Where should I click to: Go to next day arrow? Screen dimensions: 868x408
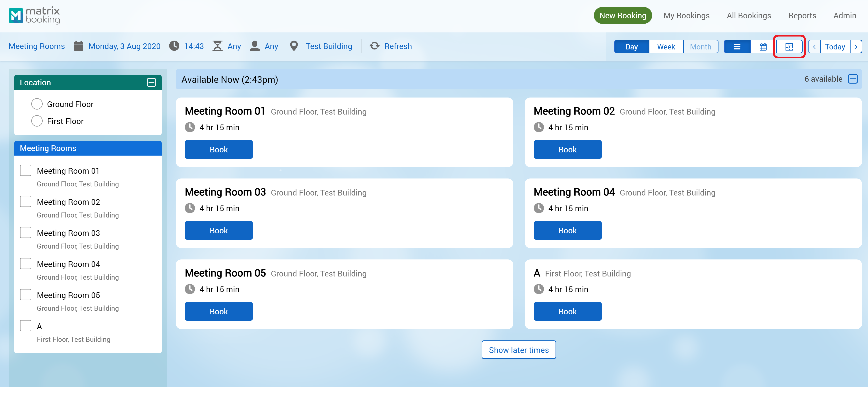[x=856, y=46]
